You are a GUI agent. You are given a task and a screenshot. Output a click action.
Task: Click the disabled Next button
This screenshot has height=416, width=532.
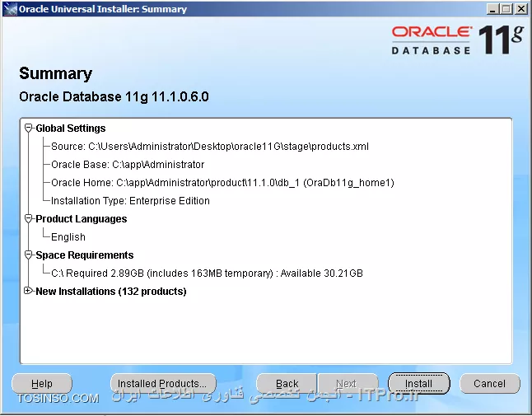(x=348, y=384)
